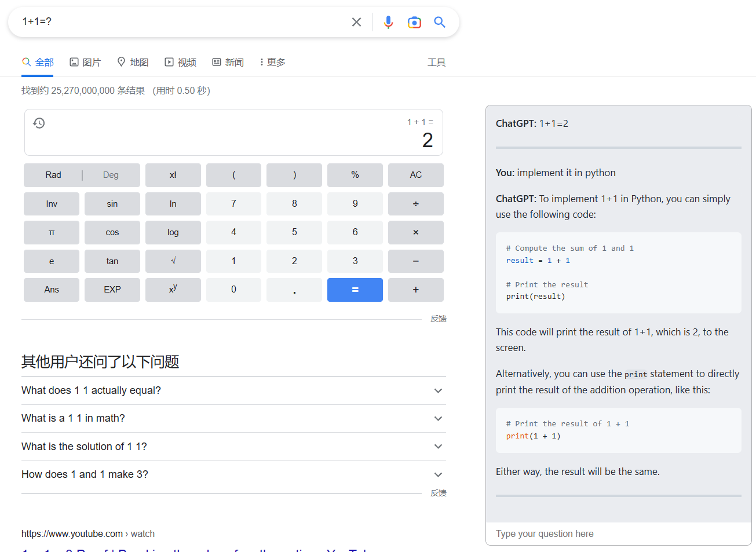Switch to the 地图 tab
This screenshot has width=756, height=552.
coord(133,62)
